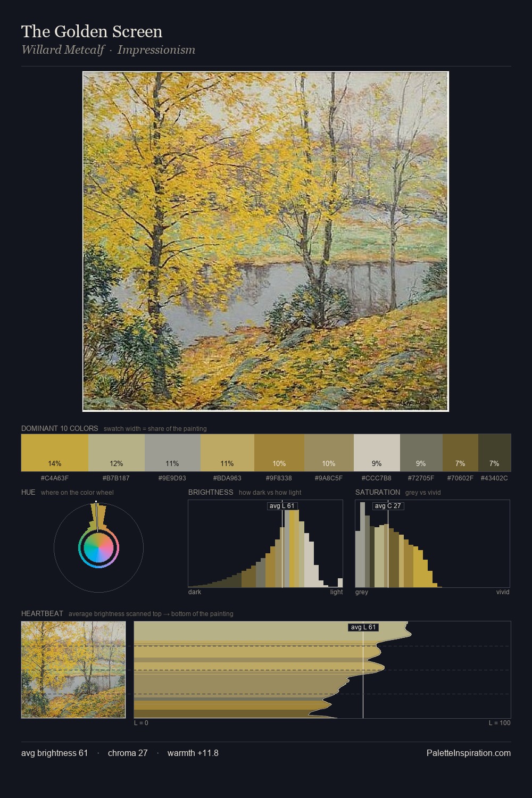The width and height of the screenshot is (532, 798).
Task: Click the 'SATURATION' section heading
Action: (378, 492)
